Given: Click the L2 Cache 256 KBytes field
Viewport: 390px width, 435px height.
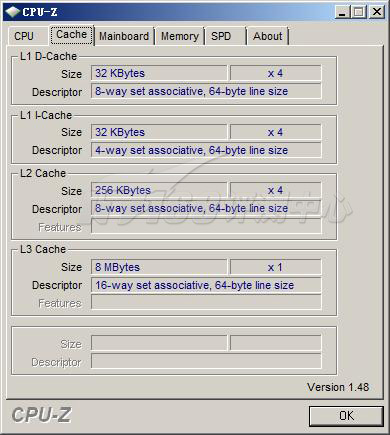Looking at the screenshot, I should pyautogui.click(x=159, y=190).
